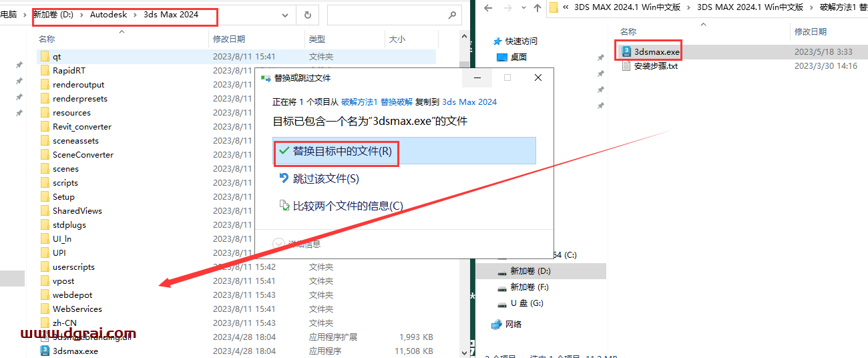This screenshot has width=868, height=358.
Task: Close the 替换或跳过文件 dialog
Action: point(538,78)
